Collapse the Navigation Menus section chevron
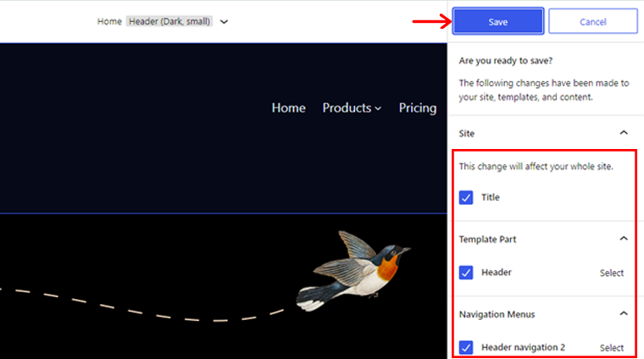The height and width of the screenshot is (359, 644). [x=624, y=313]
